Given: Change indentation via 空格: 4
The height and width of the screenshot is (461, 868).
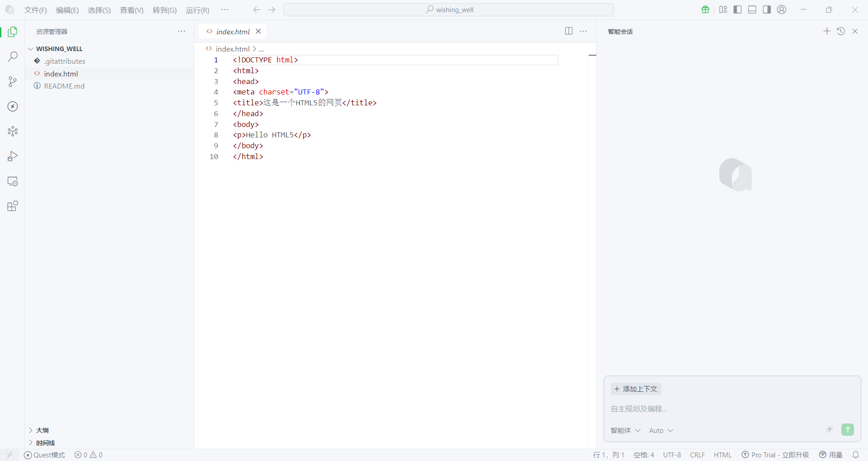Looking at the screenshot, I should coord(644,455).
